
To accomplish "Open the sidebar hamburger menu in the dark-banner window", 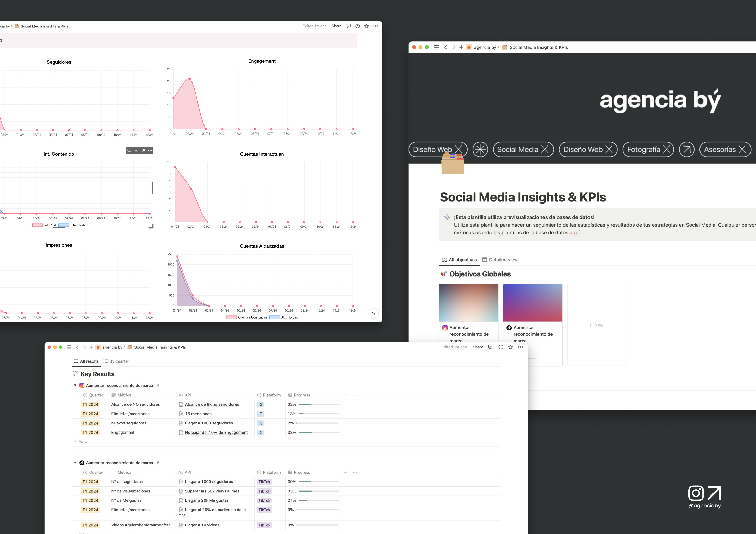I will (x=436, y=47).
